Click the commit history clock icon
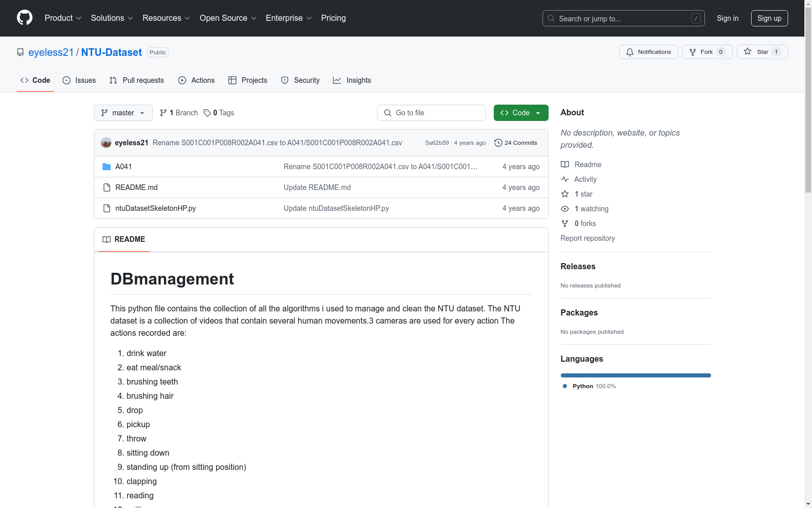 tap(498, 143)
